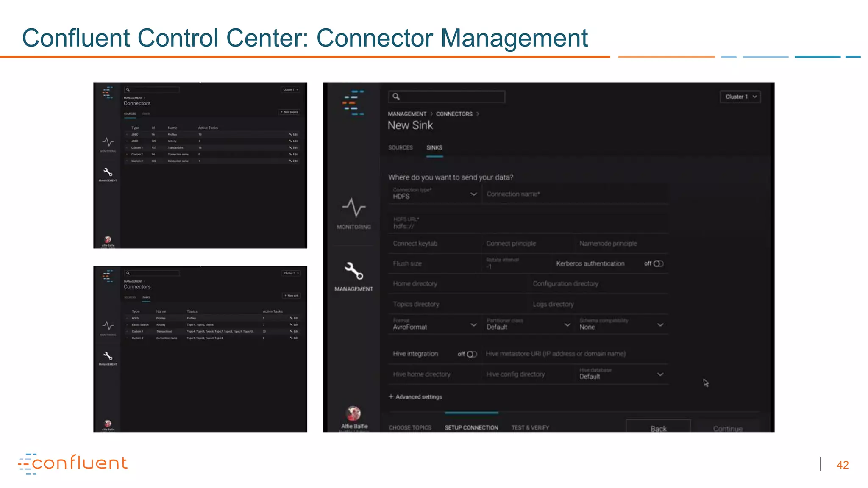Expand Advanced settings section
The height and width of the screenshot is (488, 868).
pos(415,397)
